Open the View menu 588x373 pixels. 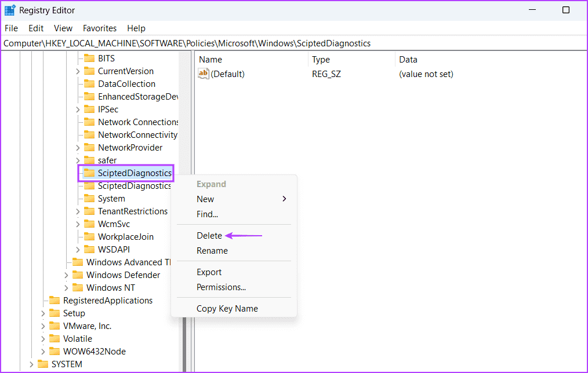pyautogui.click(x=63, y=28)
